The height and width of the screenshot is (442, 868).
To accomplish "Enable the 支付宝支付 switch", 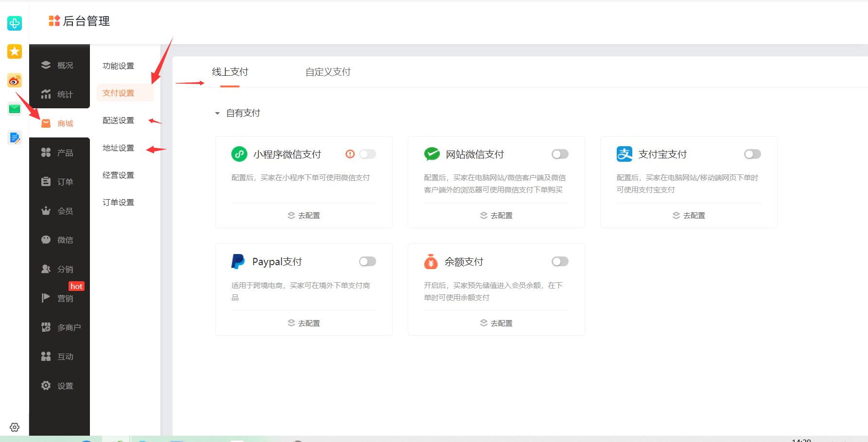I will (753, 154).
